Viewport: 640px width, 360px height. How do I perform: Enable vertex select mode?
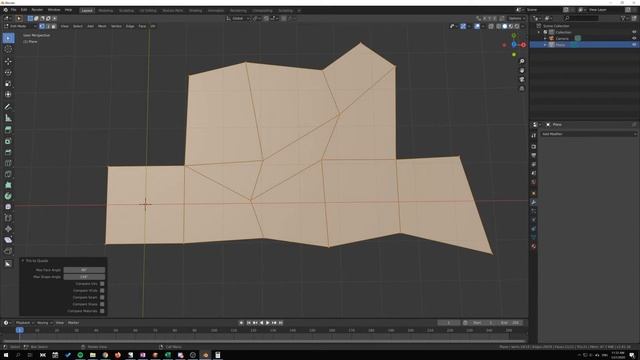click(42, 26)
